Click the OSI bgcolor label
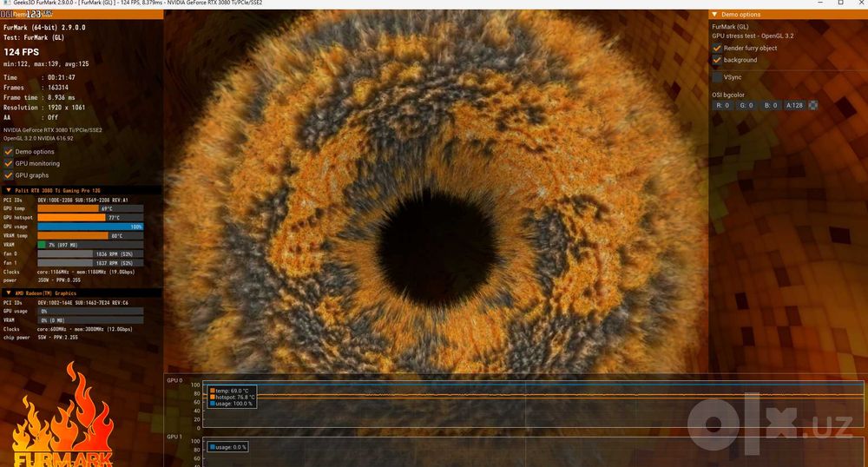 [728, 95]
